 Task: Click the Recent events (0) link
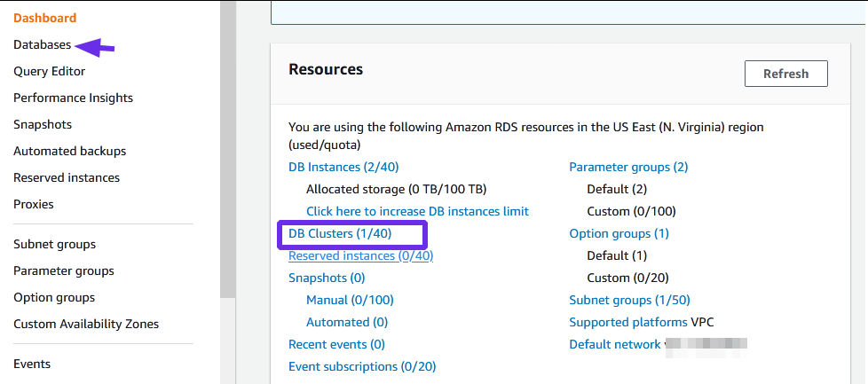click(x=336, y=344)
